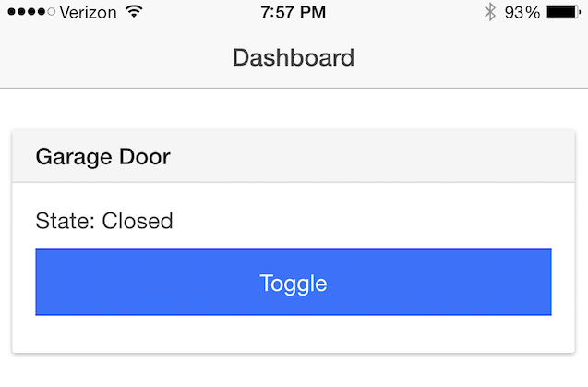Viewport: 588px width, 387px height.
Task: Tap the Dashboard title
Action: click(294, 58)
